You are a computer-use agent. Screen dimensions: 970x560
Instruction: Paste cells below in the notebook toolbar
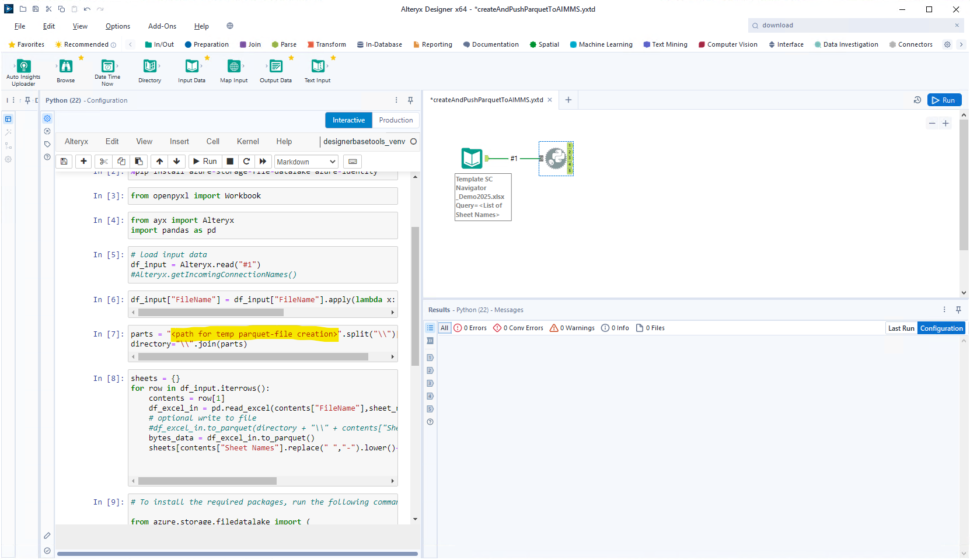coord(138,162)
